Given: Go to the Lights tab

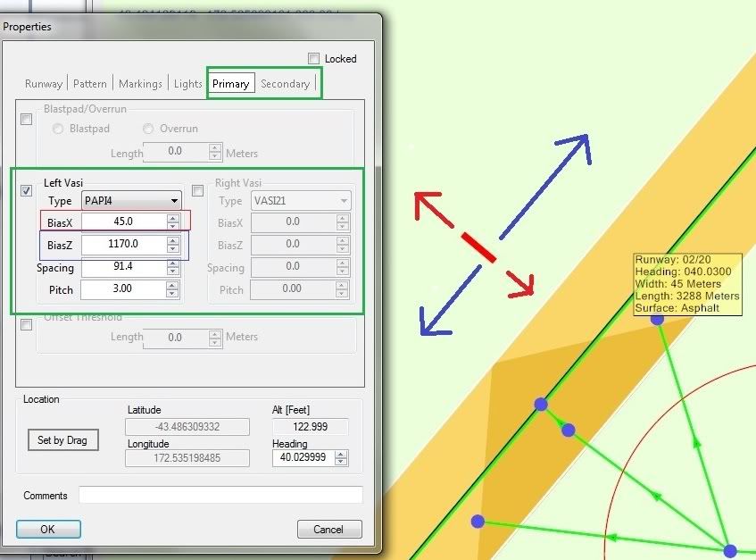Looking at the screenshot, I should click(x=187, y=84).
